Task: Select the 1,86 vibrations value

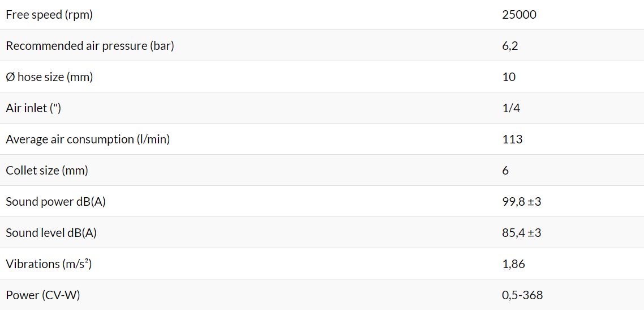Action: point(513,264)
